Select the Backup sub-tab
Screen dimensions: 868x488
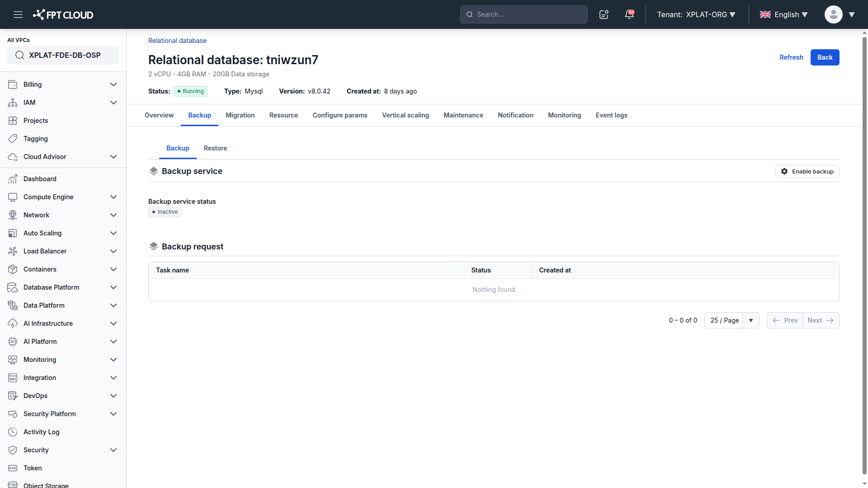[x=178, y=148]
